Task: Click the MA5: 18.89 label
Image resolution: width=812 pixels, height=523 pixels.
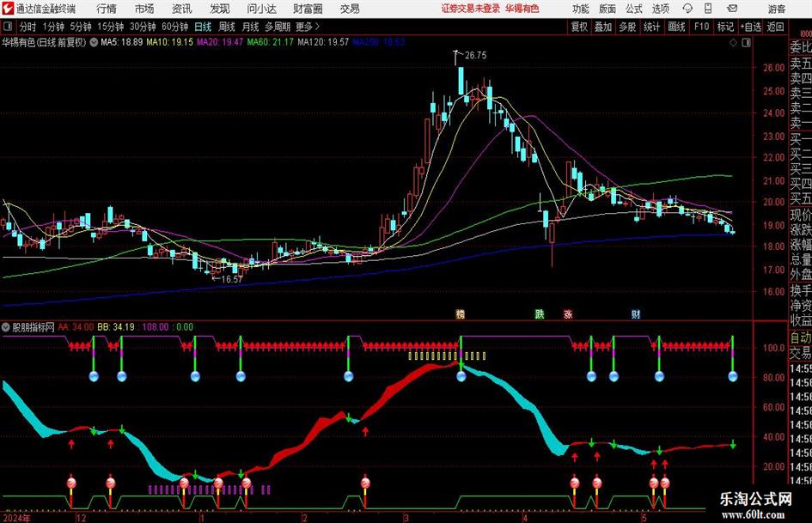Action: tap(121, 42)
